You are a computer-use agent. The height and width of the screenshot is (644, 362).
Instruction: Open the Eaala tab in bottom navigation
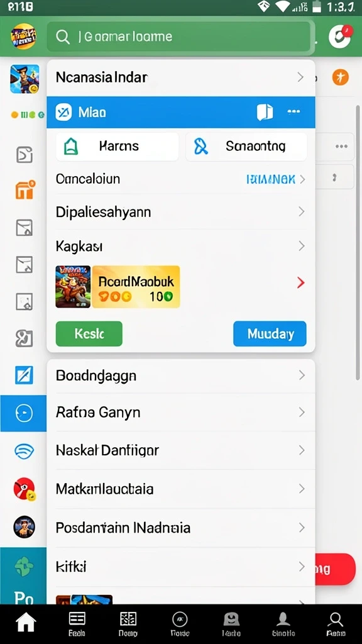[x=77, y=625]
